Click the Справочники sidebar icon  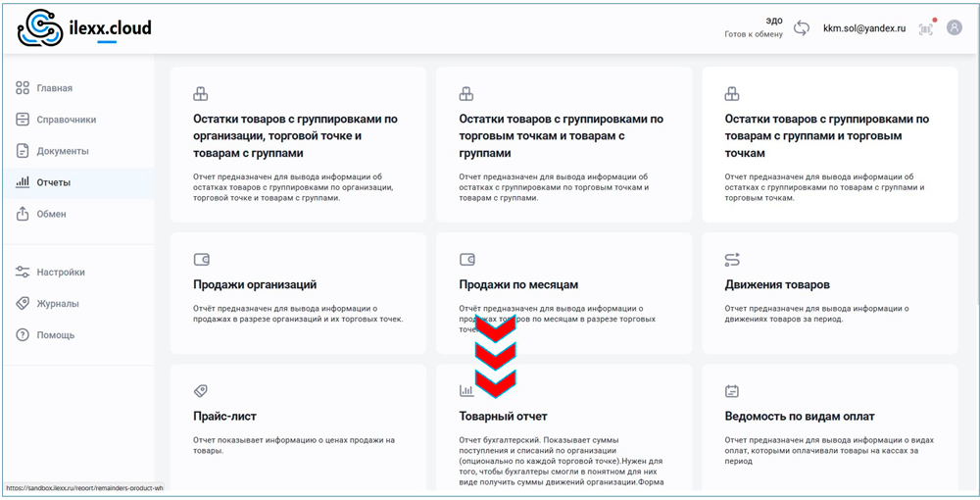coord(23,120)
